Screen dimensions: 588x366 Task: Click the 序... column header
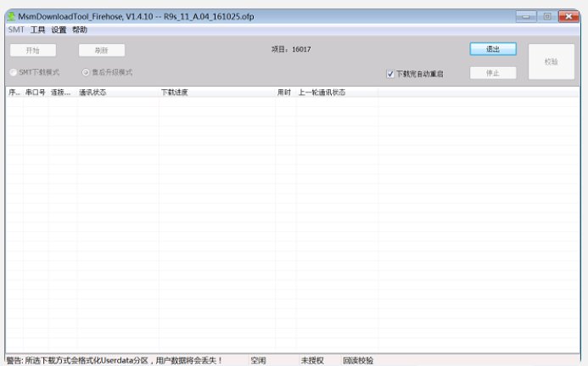point(14,93)
